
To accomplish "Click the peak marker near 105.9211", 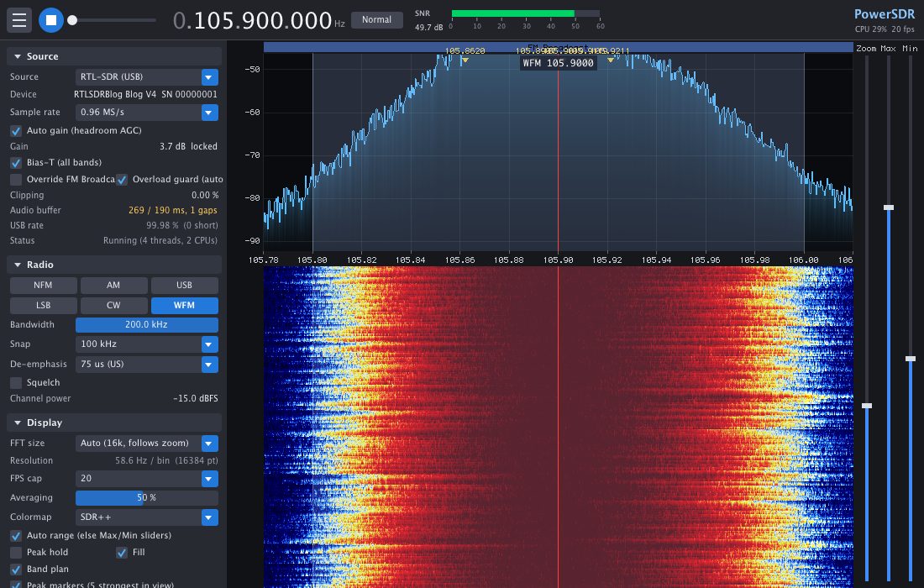I will [611, 60].
